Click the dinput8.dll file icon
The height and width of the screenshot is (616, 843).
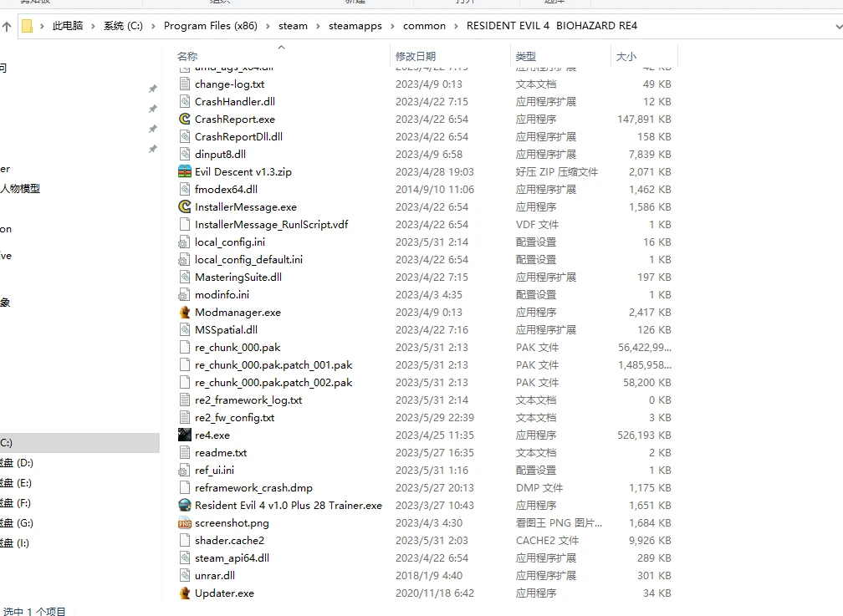[x=184, y=155]
